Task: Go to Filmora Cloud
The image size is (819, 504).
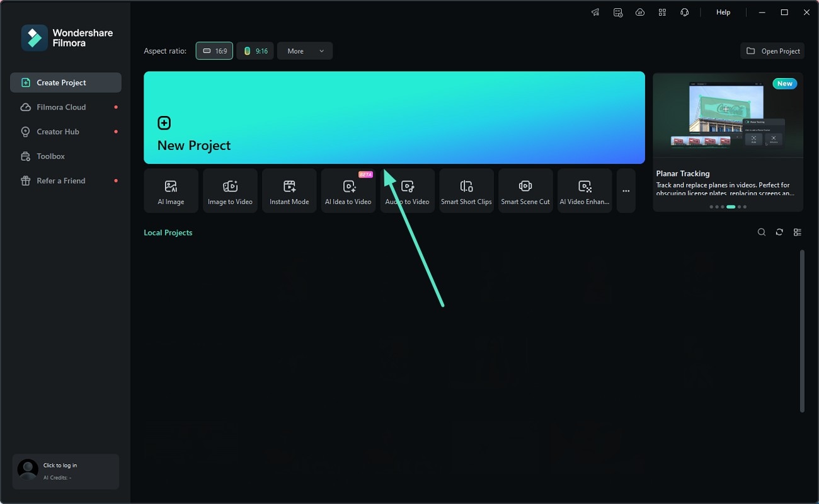Action: coord(66,107)
